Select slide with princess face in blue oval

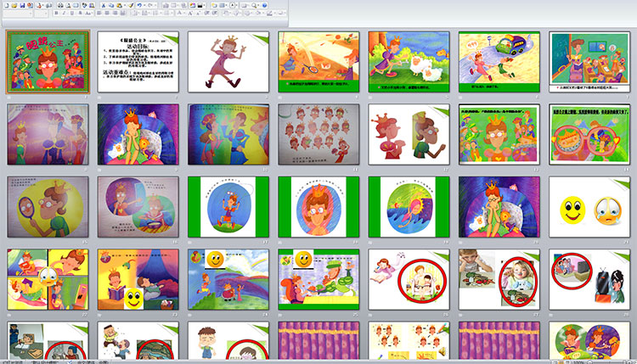tap(318, 207)
